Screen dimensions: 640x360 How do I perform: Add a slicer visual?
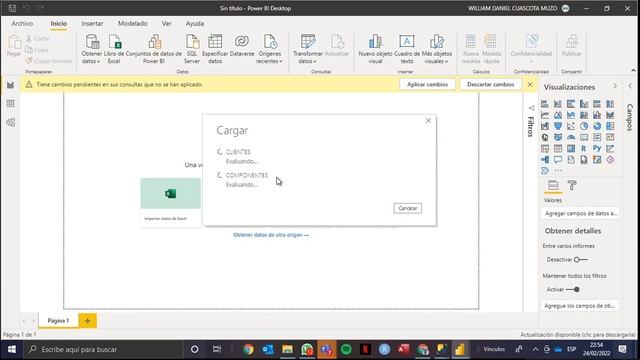545,149
